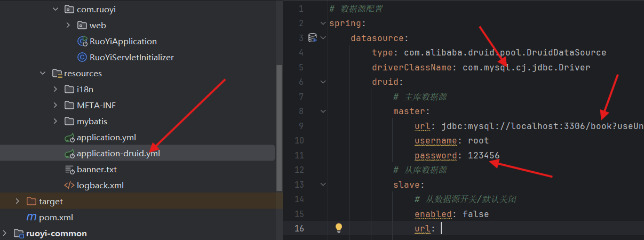Viewport: 644px width, 240px height.
Task: Fold the slave block at line 13
Action: 322,185
